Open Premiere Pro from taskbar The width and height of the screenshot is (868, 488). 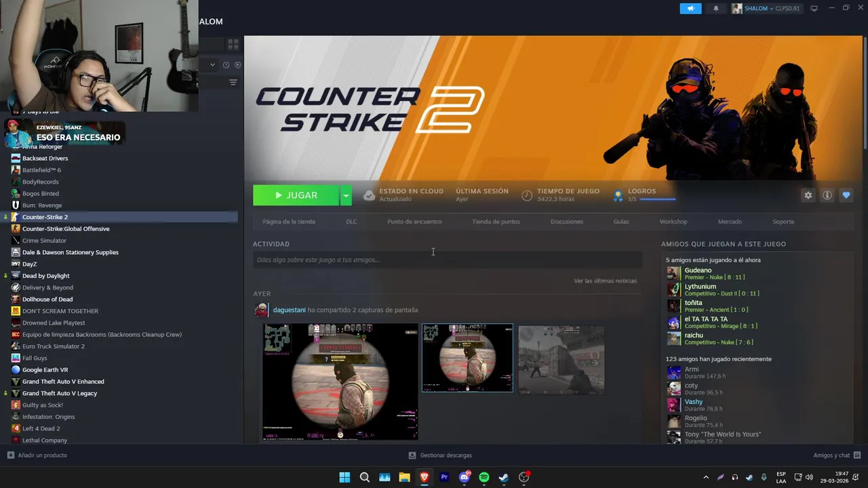point(444,477)
